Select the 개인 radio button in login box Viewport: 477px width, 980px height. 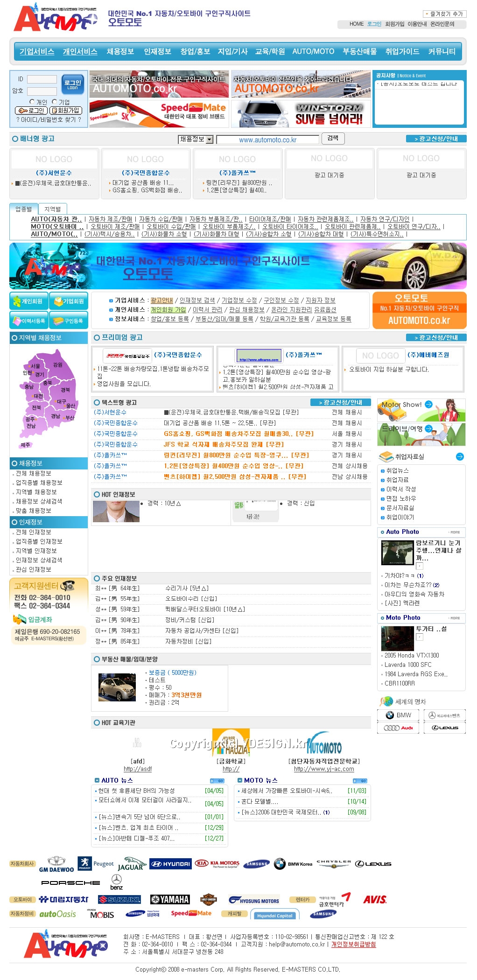tap(32, 102)
